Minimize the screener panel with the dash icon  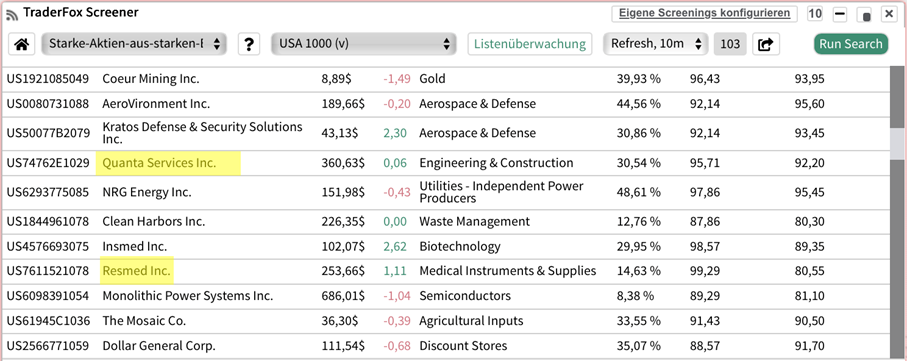(x=840, y=13)
